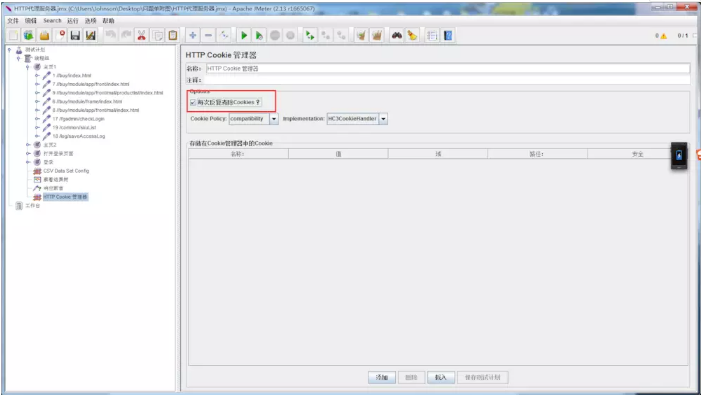Click the 添加 button
This screenshot has width=701, height=398.
coord(382,377)
